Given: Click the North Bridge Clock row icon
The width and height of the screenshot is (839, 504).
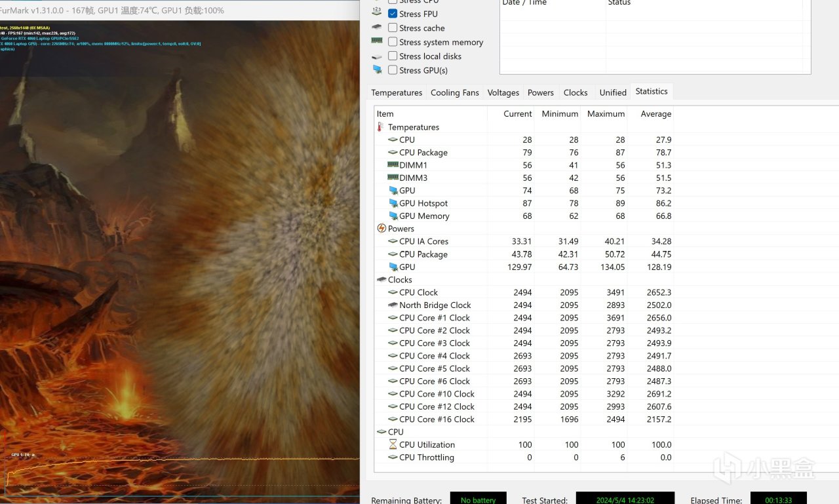Looking at the screenshot, I should [x=393, y=305].
